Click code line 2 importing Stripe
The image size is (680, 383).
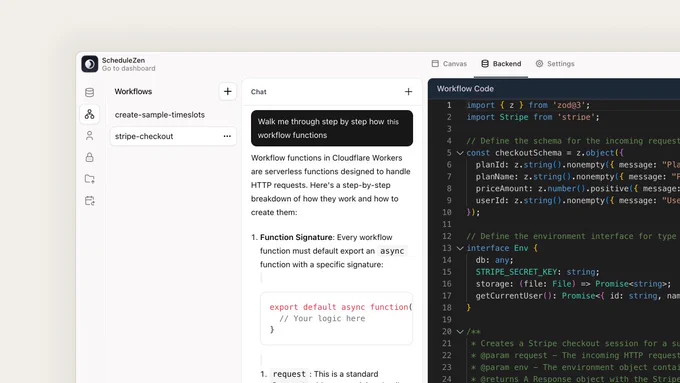533,117
